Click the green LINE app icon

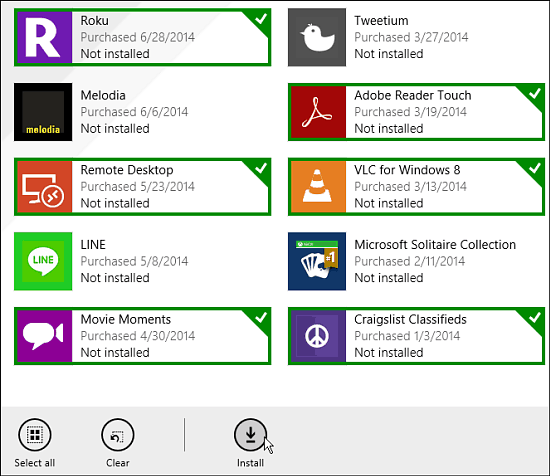click(43, 261)
